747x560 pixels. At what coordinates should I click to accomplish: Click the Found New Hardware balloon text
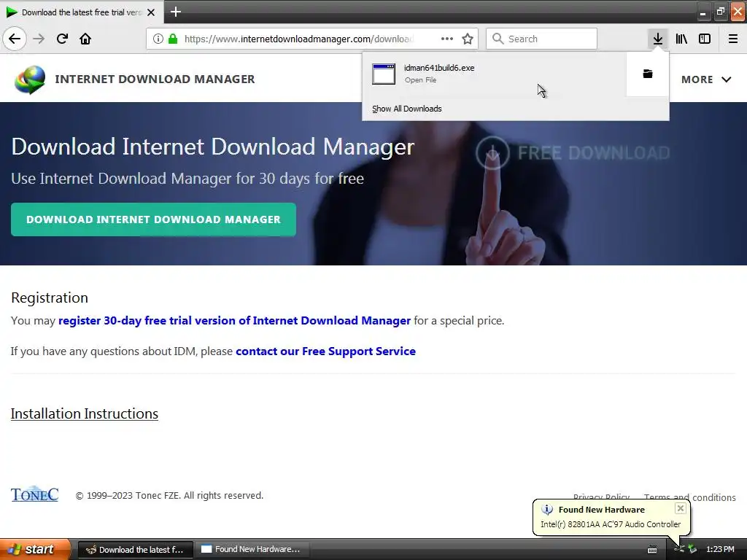coord(601,510)
